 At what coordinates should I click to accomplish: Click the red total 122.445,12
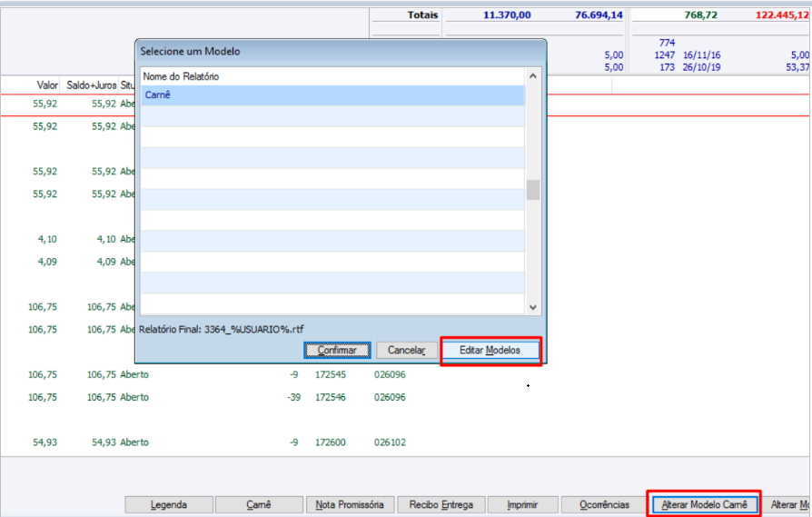[x=782, y=15]
